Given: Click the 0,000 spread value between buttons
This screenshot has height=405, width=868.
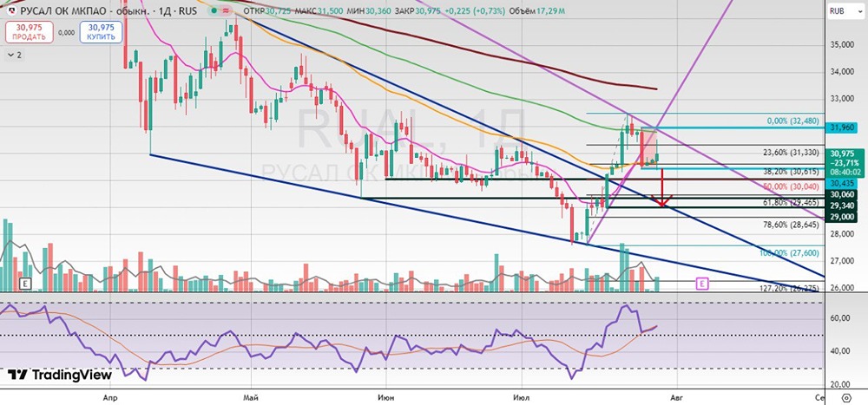Looking at the screenshot, I should 66,33.
